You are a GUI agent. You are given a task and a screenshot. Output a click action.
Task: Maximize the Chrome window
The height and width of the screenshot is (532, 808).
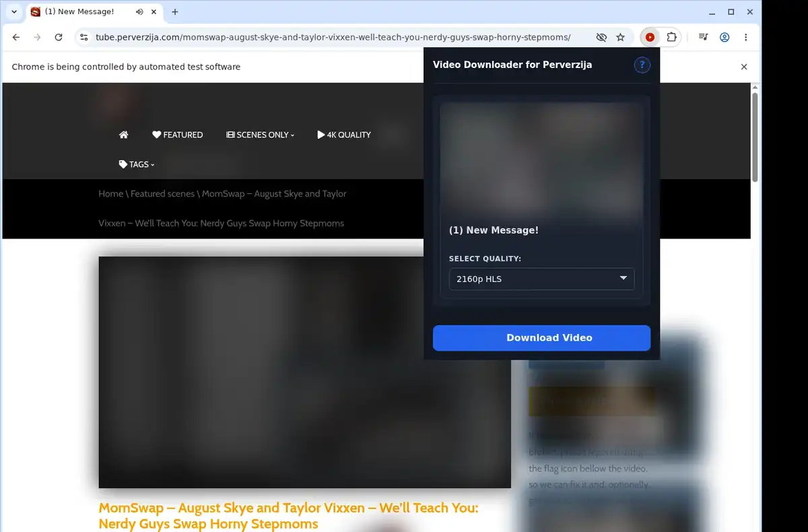731,12
